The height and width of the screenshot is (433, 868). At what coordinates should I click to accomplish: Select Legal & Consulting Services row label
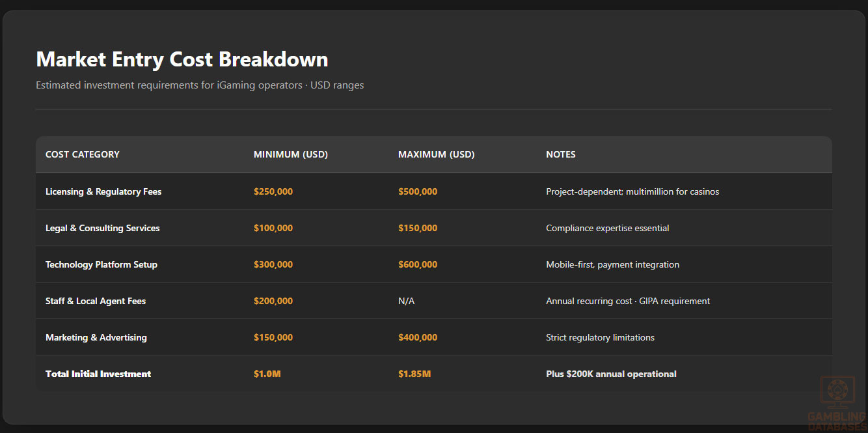click(x=102, y=228)
